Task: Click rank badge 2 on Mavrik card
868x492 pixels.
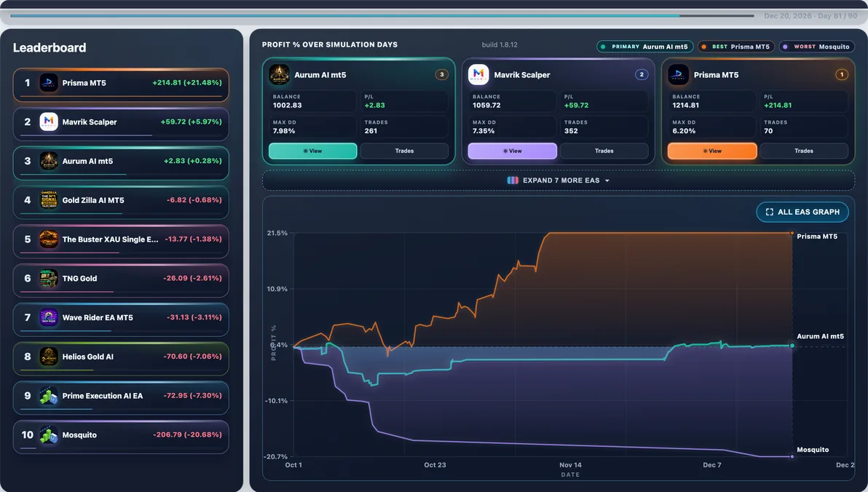Action: click(x=642, y=74)
